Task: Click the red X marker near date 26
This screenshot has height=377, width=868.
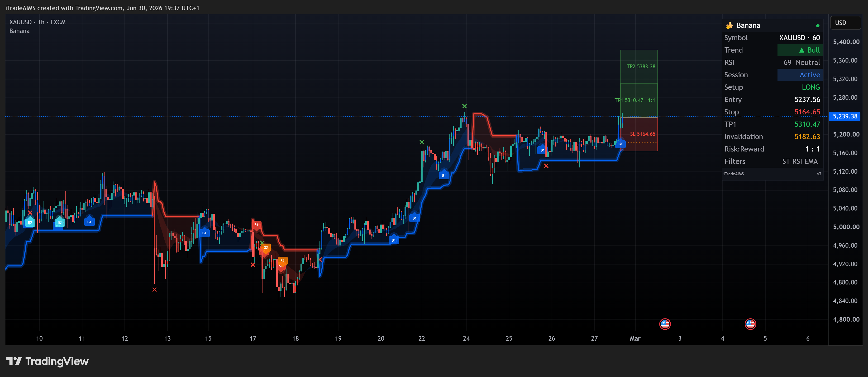Action: [x=546, y=166]
